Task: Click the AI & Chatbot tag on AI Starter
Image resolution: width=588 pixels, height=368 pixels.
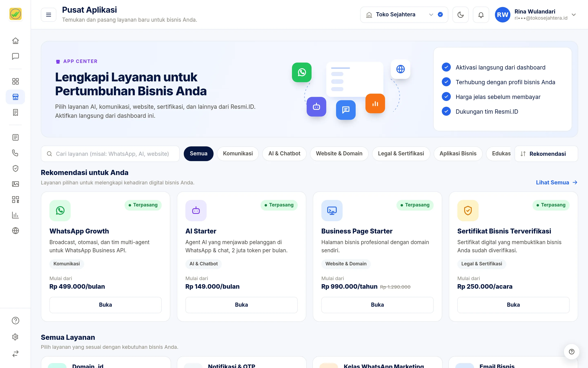Action: (x=203, y=264)
